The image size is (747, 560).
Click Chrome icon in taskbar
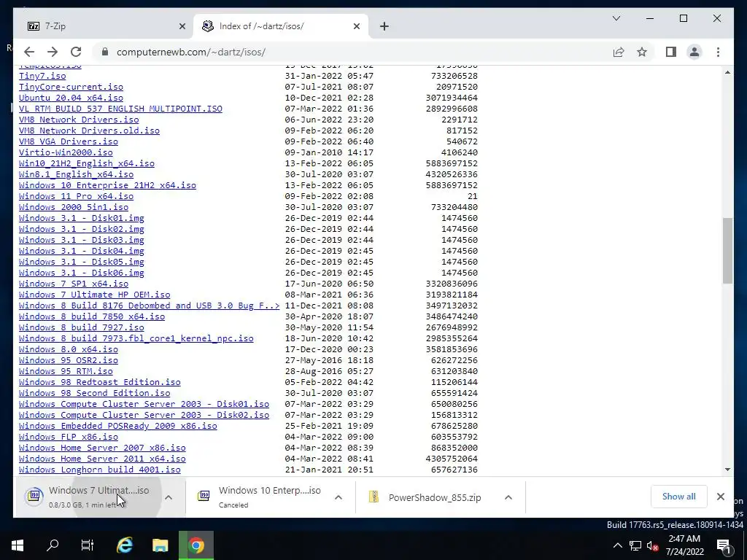click(x=196, y=545)
